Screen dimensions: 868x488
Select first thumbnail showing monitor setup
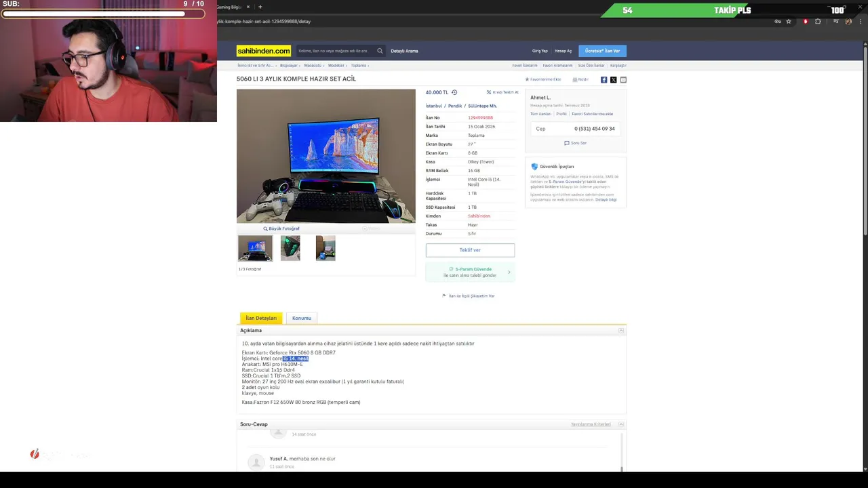pos(255,249)
